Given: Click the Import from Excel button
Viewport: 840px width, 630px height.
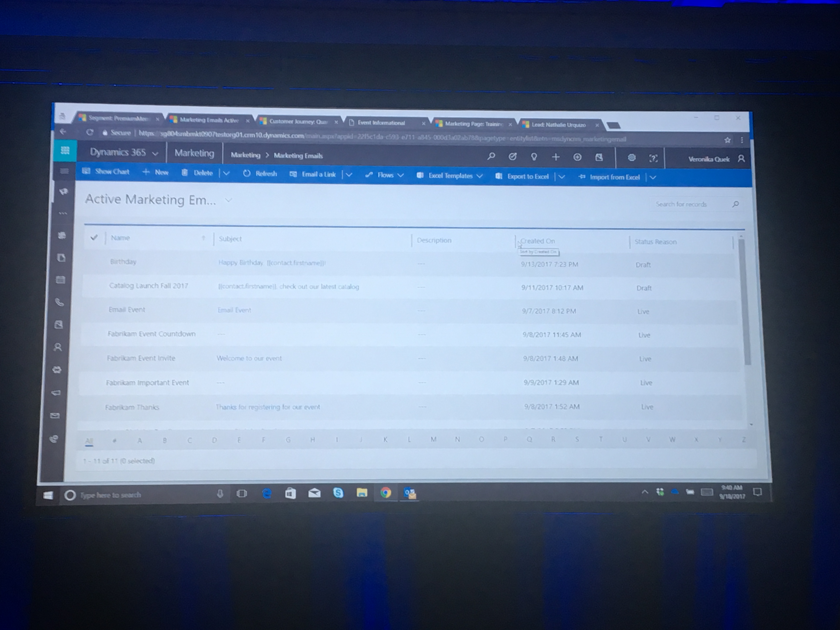Looking at the screenshot, I should [609, 177].
